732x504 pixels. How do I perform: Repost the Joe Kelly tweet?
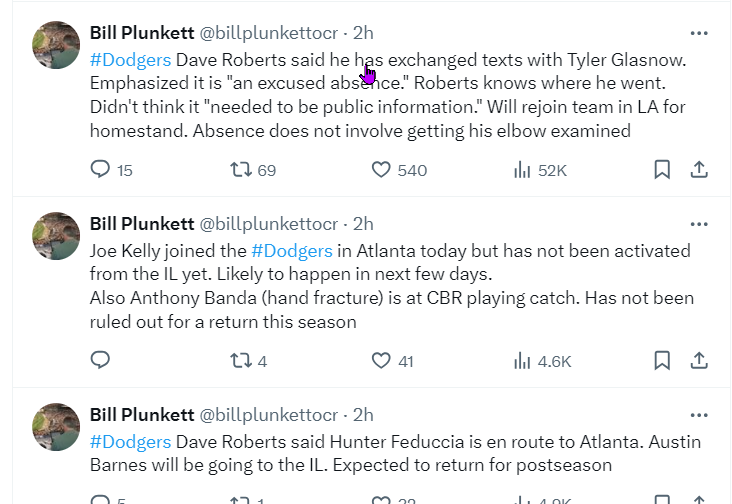(241, 360)
